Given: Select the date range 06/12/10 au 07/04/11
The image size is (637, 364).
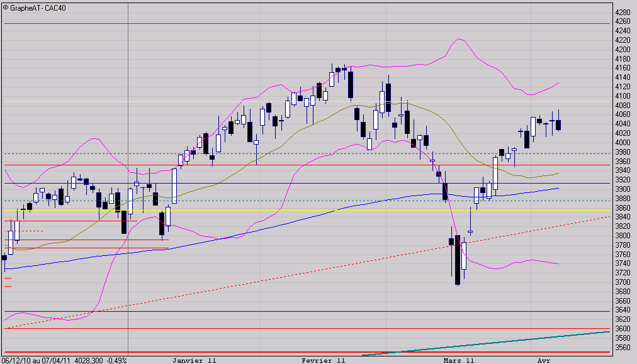Looking at the screenshot, I should coord(37,360).
